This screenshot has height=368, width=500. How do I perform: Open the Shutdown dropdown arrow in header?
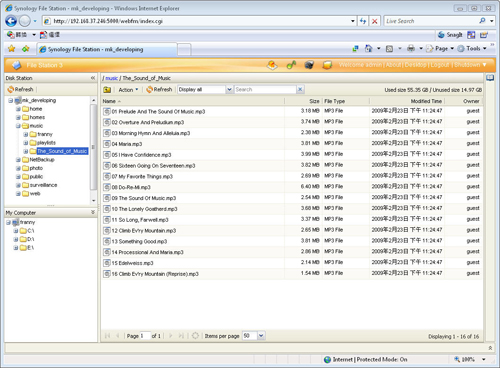pos(484,65)
